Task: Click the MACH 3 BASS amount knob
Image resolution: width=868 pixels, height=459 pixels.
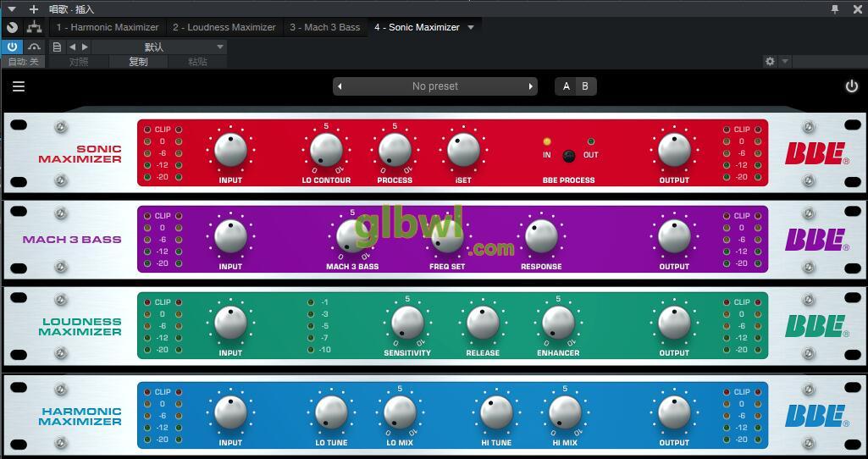Action: coord(352,236)
